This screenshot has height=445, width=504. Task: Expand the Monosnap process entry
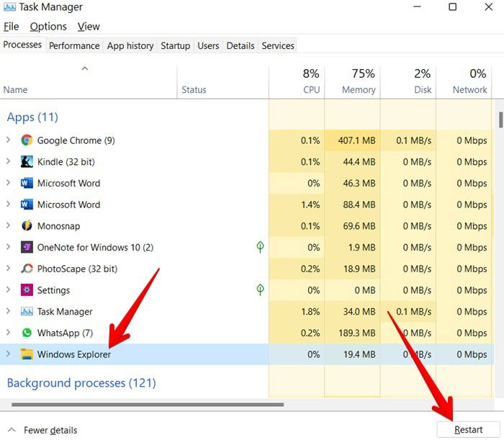8,225
